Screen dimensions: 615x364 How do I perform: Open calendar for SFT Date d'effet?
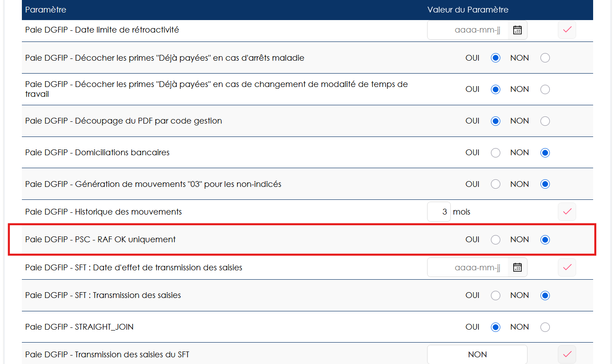(517, 267)
